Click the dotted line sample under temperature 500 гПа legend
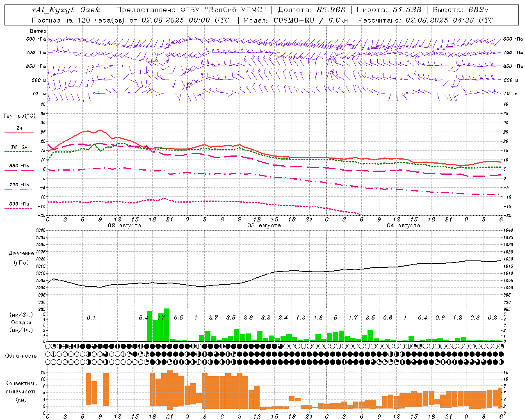 (18, 209)
